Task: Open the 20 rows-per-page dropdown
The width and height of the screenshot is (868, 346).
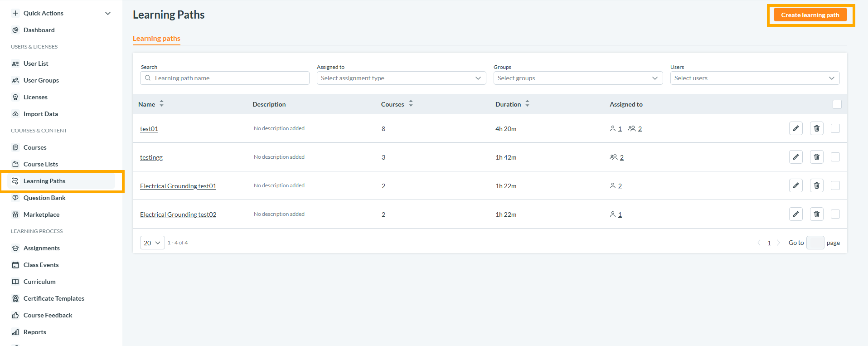Action: click(152, 243)
